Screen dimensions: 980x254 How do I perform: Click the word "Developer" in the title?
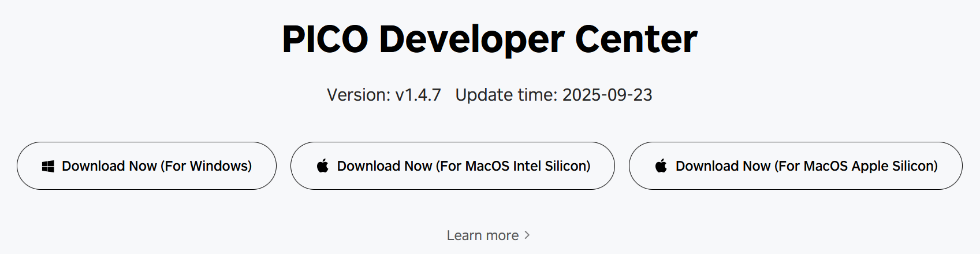(x=472, y=39)
